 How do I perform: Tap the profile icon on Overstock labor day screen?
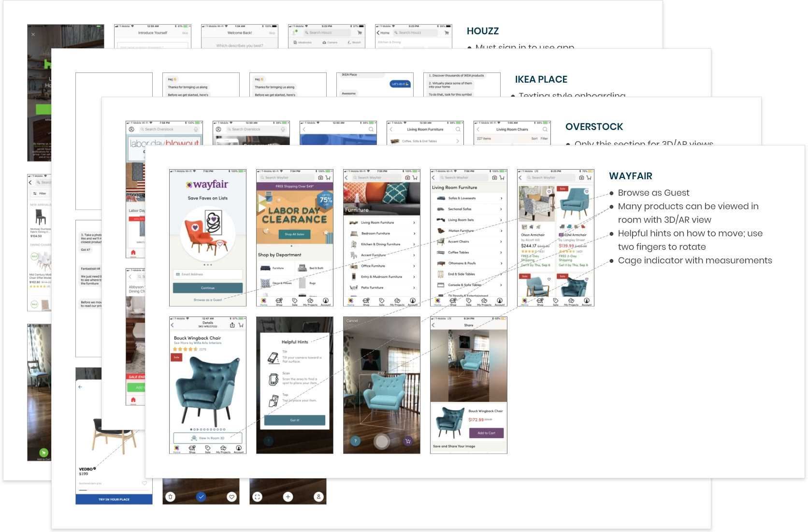131,129
